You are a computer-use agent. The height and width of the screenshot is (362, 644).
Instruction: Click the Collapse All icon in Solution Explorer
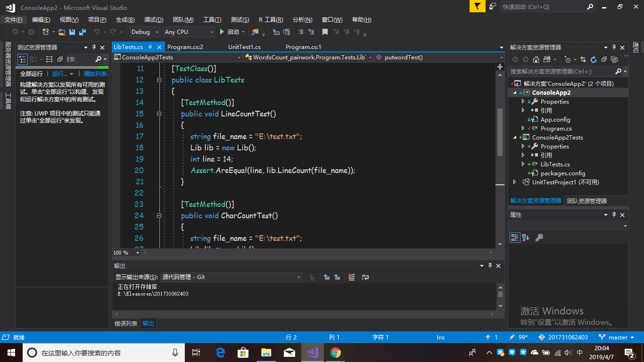pos(604,59)
